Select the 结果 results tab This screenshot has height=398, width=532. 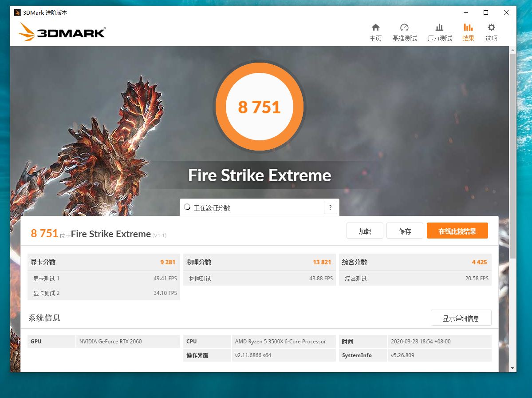pos(468,32)
